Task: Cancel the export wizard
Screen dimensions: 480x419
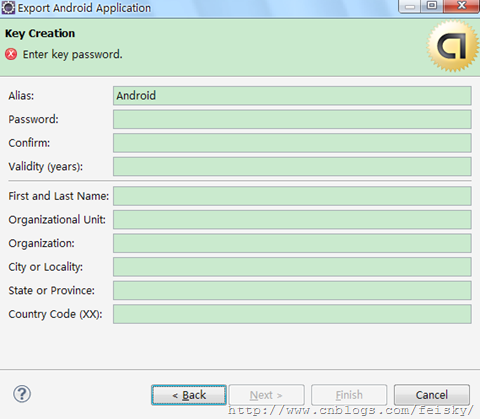Action: 432,395
